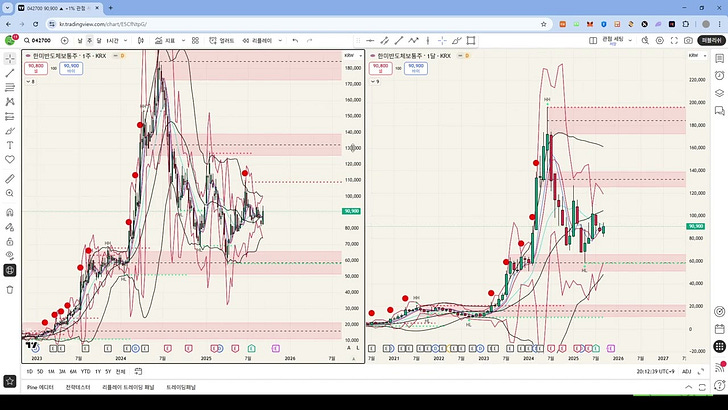Select the ruler measure tool
Image resolution: width=728 pixels, height=410 pixels.
[10, 179]
